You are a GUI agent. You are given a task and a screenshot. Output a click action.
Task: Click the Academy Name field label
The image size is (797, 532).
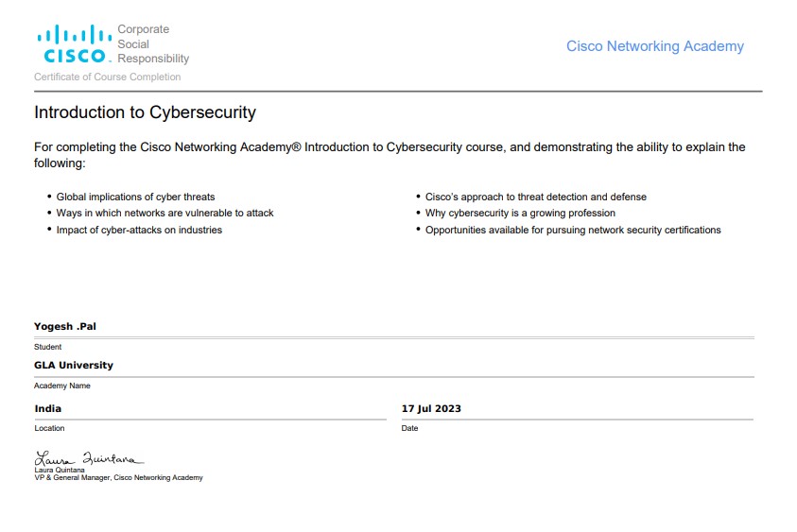[x=62, y=386]
